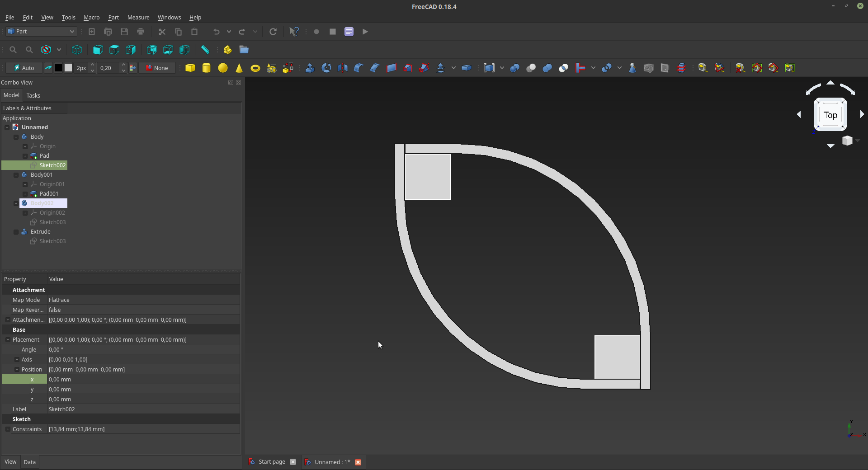
Task: Click the Fillet tool icon
Action: (359, 68)
